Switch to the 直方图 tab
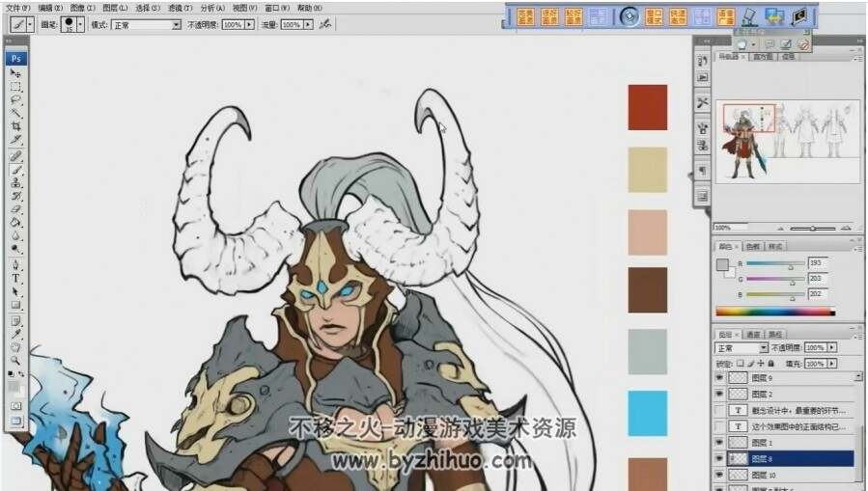 [x=763, y=57]
